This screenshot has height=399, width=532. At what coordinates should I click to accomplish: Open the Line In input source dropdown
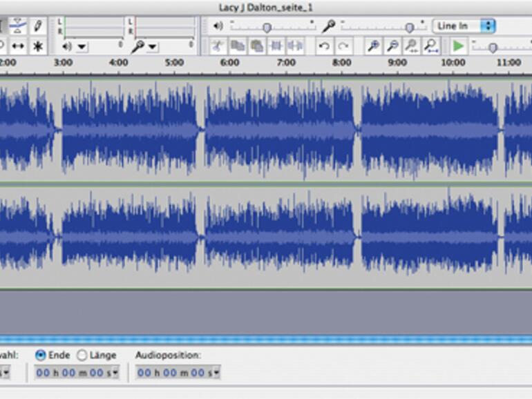464,26
